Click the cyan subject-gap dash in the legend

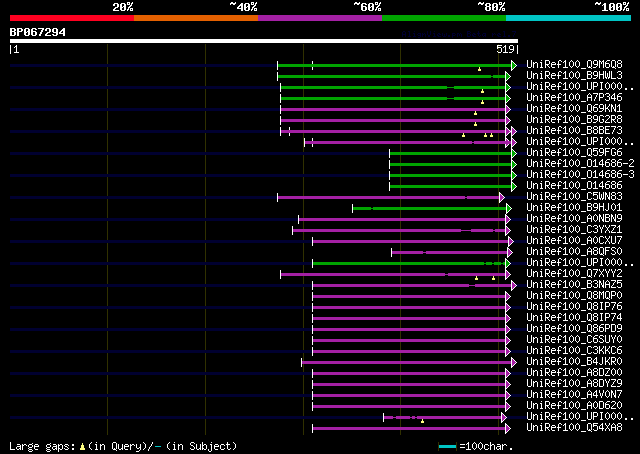point(158,447)
